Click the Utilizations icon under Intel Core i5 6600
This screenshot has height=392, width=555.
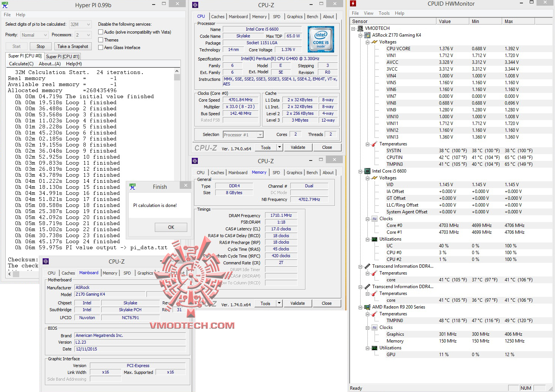pyautogui.click(x=375, y=239)
